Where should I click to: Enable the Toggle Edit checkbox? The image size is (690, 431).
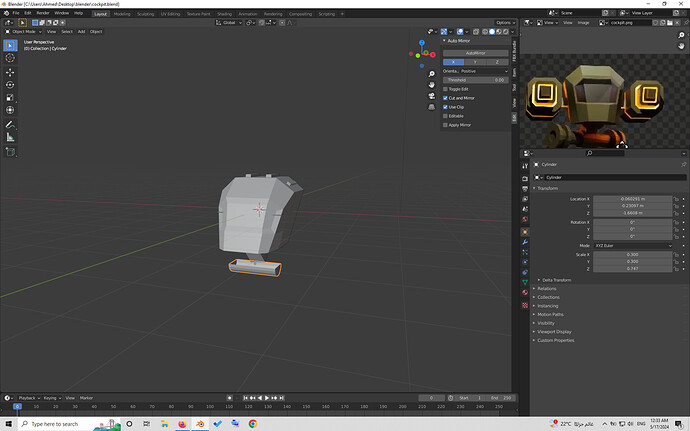click(x=446, y=89)
